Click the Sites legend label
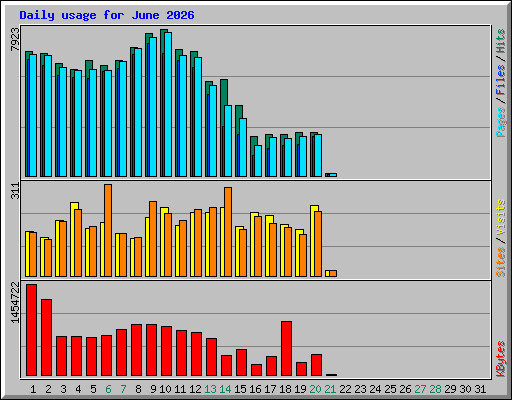The height and width of the screenshot is (400, 512). (x=500, y=262)
